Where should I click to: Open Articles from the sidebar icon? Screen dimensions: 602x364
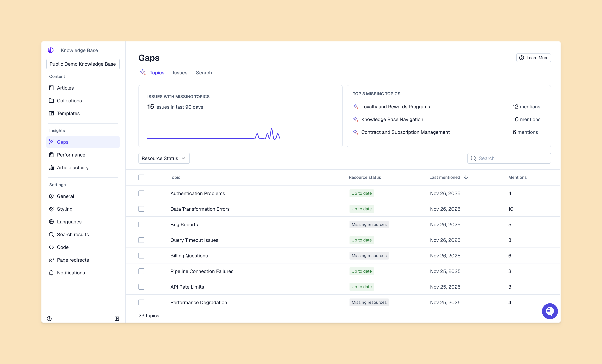click(51, 88)
